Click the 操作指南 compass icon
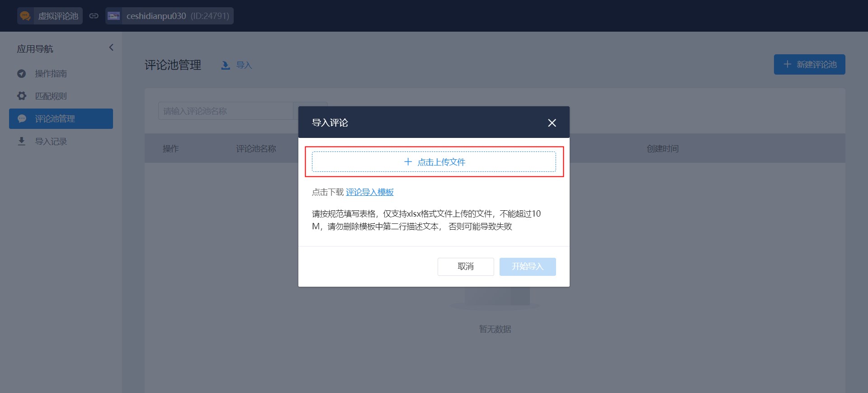 click(x=21, y=73)
